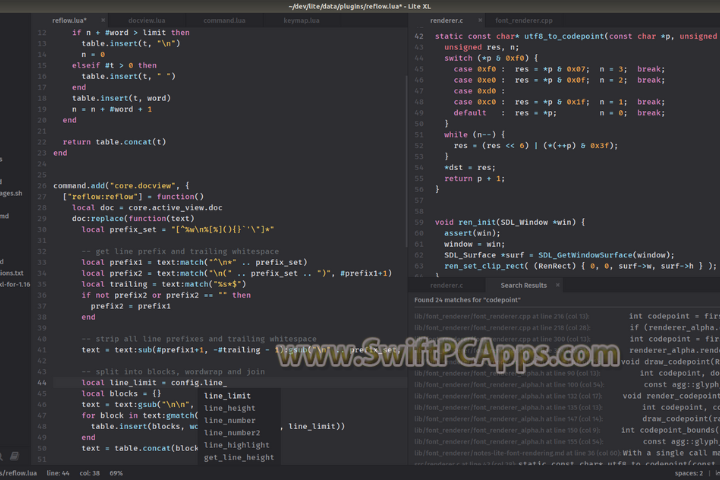
Task: Click the book-shaped icon in the sidebar toolbar
Action: 14,456
